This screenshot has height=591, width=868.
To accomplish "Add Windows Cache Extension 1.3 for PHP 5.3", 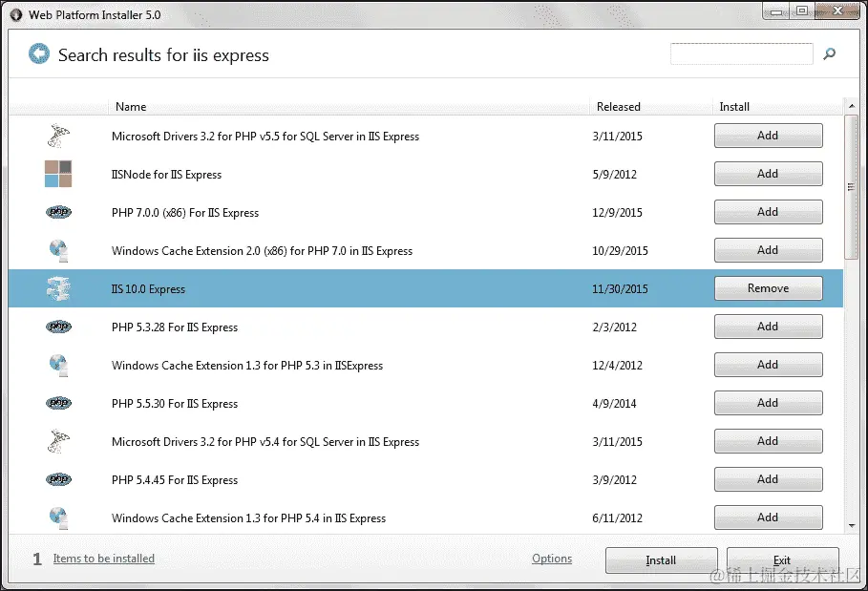I will (768, 365).
